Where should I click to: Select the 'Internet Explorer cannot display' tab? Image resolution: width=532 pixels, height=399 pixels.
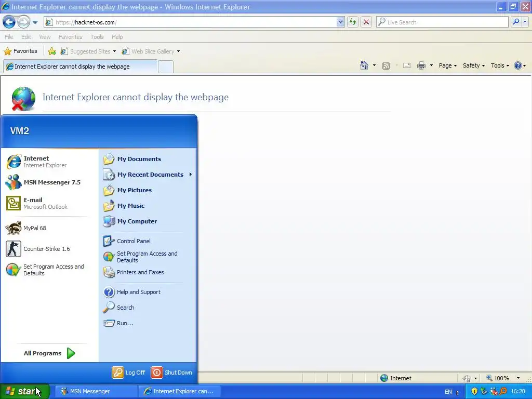(x=81, y=66)
